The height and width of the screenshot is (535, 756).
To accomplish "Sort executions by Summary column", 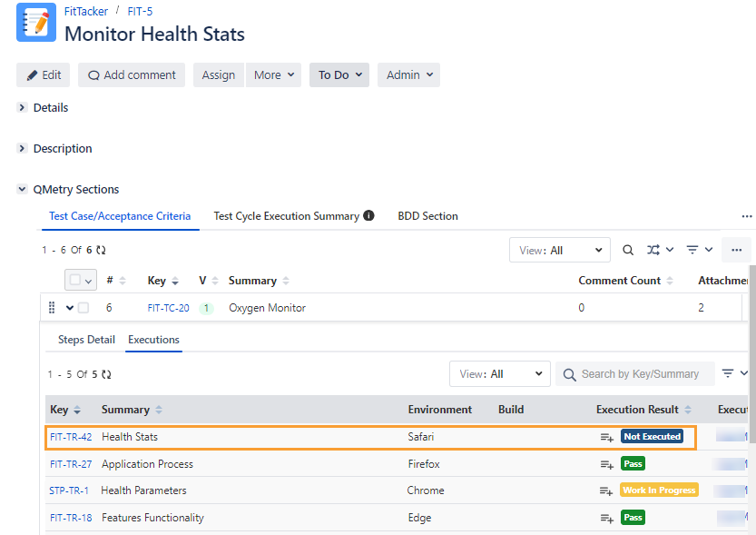I will (x=159, y=410).
